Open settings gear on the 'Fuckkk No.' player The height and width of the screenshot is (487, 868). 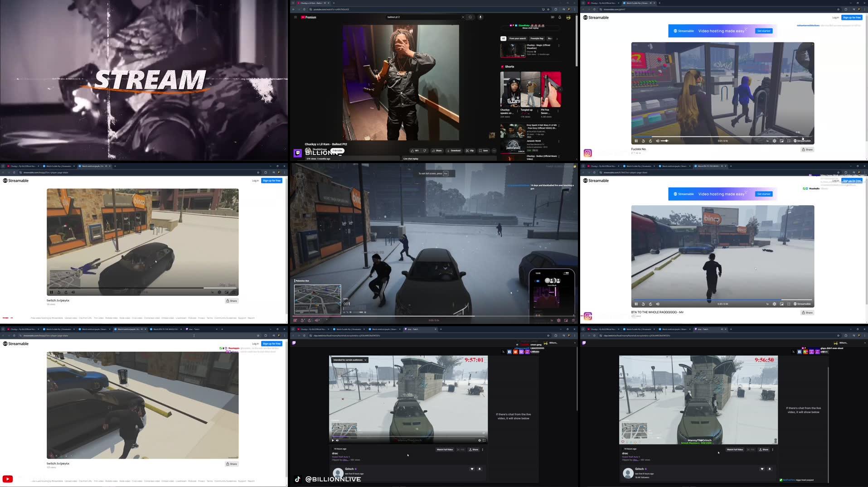(775, 141)
